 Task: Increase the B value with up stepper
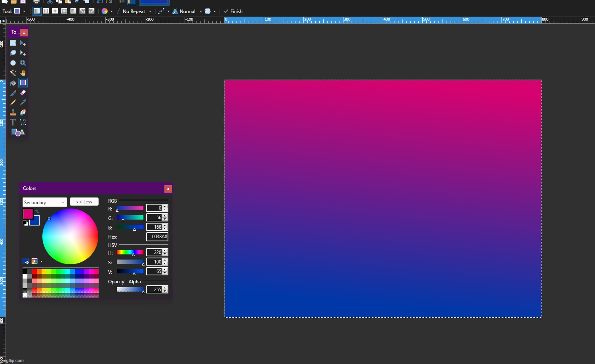(x=165, y=225)
